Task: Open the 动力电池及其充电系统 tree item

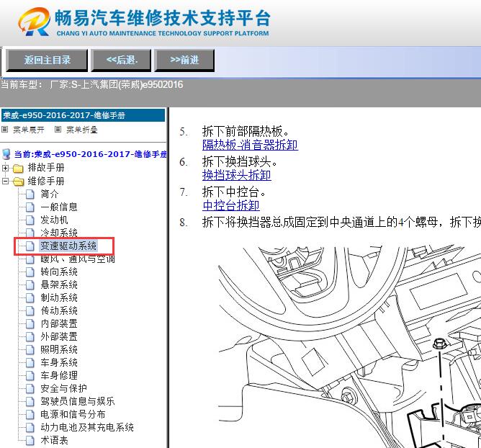Action: pos(87,427)
